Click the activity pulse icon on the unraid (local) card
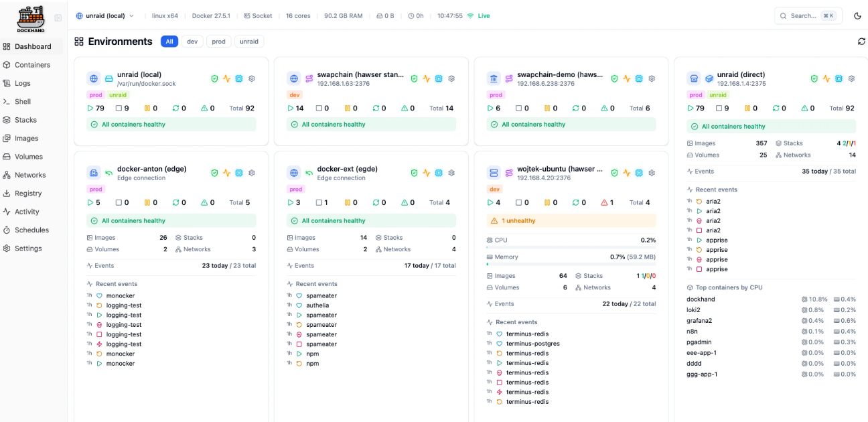The width and height of the screenshot is (868, 422). tap(226, 78)
